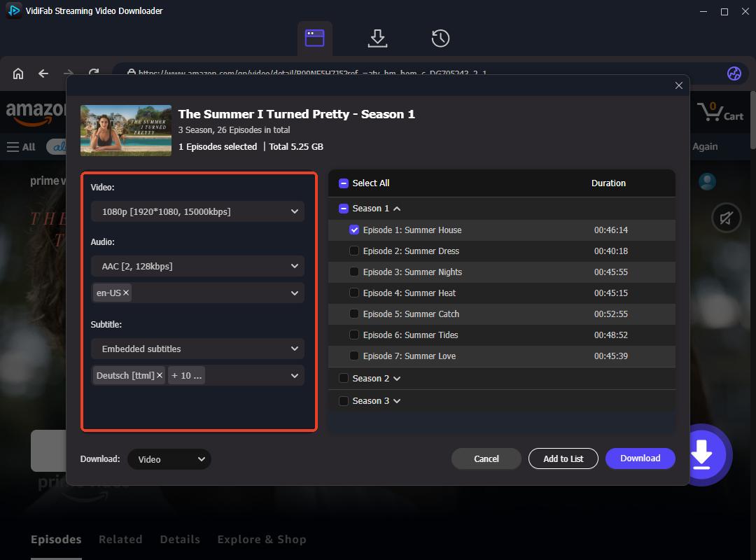Click the purple globe icon in address bar

pyautogui.click(x=734, y=73)
